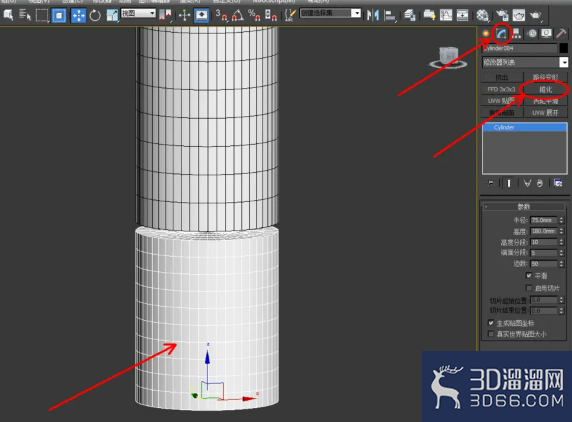Click the Pin Stack icon
The image size is (572, 422).
[491, 183]
